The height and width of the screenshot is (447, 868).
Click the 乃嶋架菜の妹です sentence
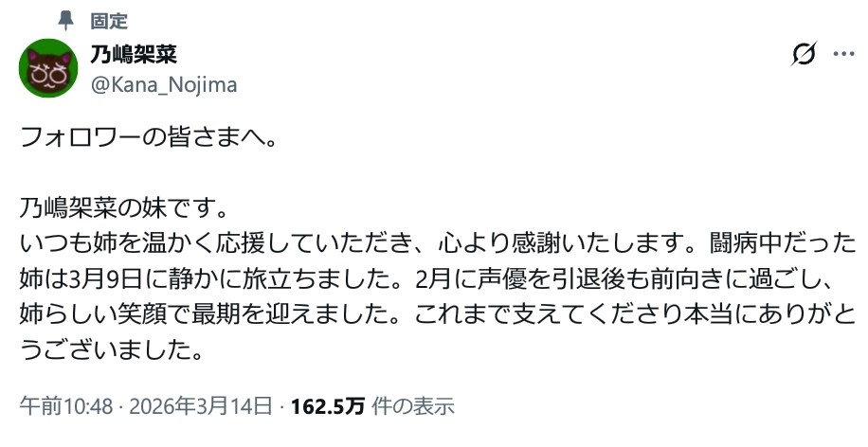pyautogui.click(x=125, y=206)
